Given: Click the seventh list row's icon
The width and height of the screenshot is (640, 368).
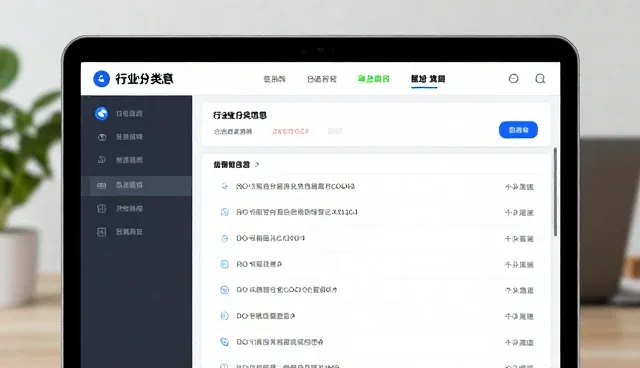Looking at the screenshot, I should (224, 342).
